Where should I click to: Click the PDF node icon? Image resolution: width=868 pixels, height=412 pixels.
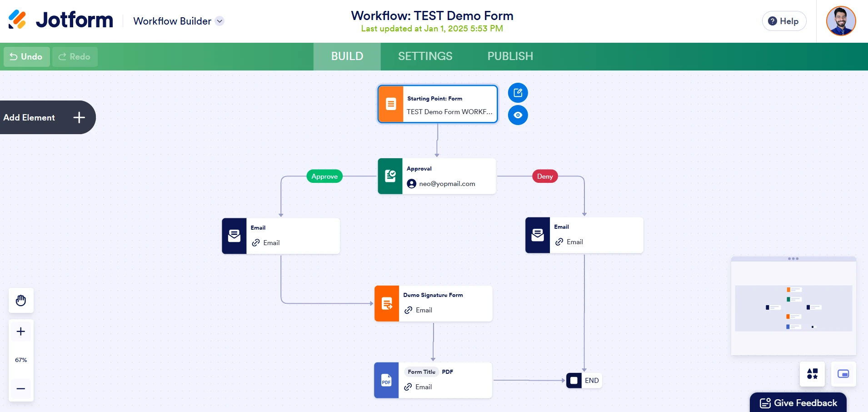[386, 380]
